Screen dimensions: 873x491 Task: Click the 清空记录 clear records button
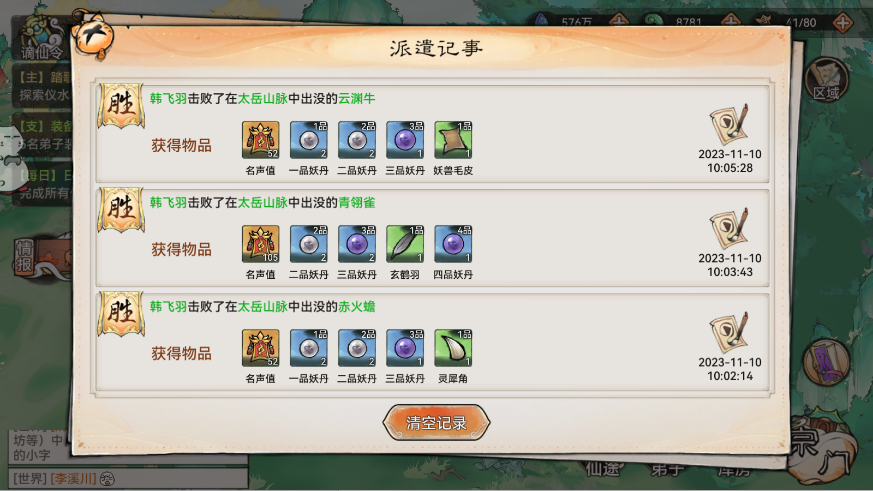436,423
